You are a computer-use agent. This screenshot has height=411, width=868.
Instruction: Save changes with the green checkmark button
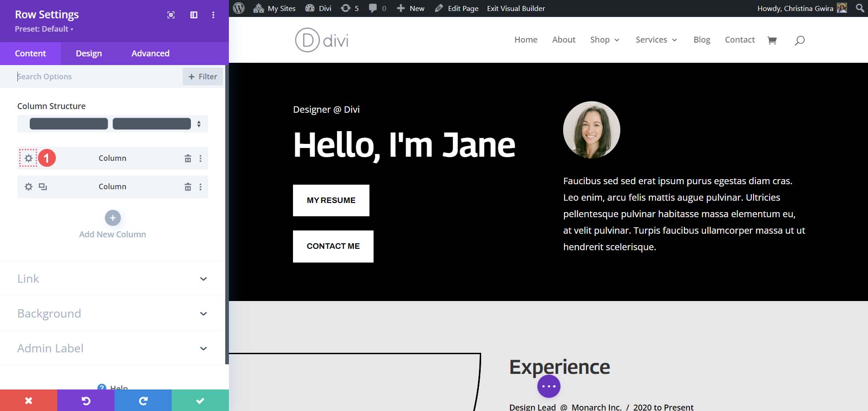(200, 400)
